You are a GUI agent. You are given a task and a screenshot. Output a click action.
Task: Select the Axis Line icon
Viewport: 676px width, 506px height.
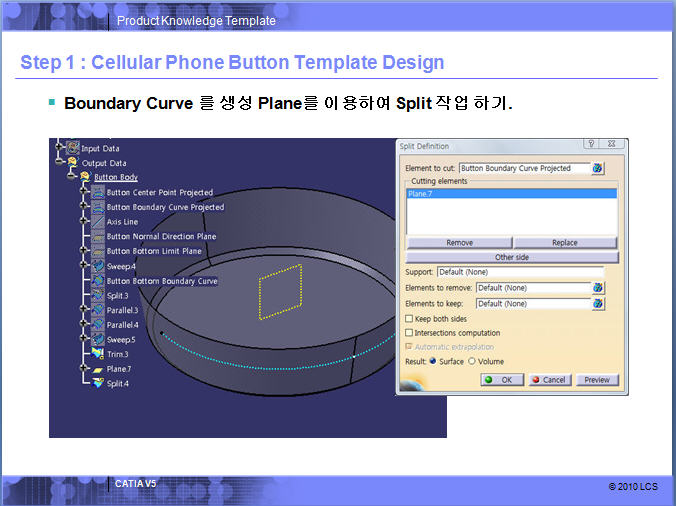(98, 222)
